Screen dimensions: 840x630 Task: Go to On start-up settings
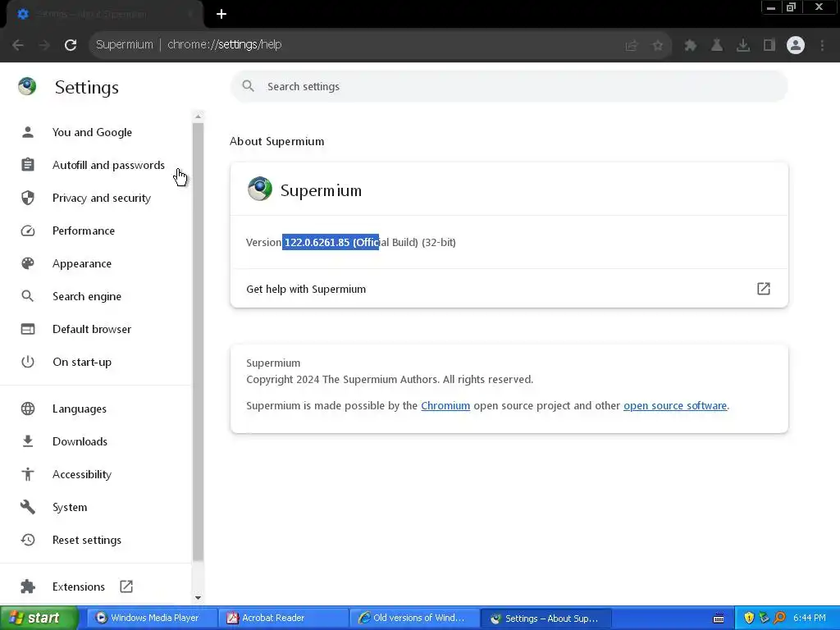pos(82,362)
